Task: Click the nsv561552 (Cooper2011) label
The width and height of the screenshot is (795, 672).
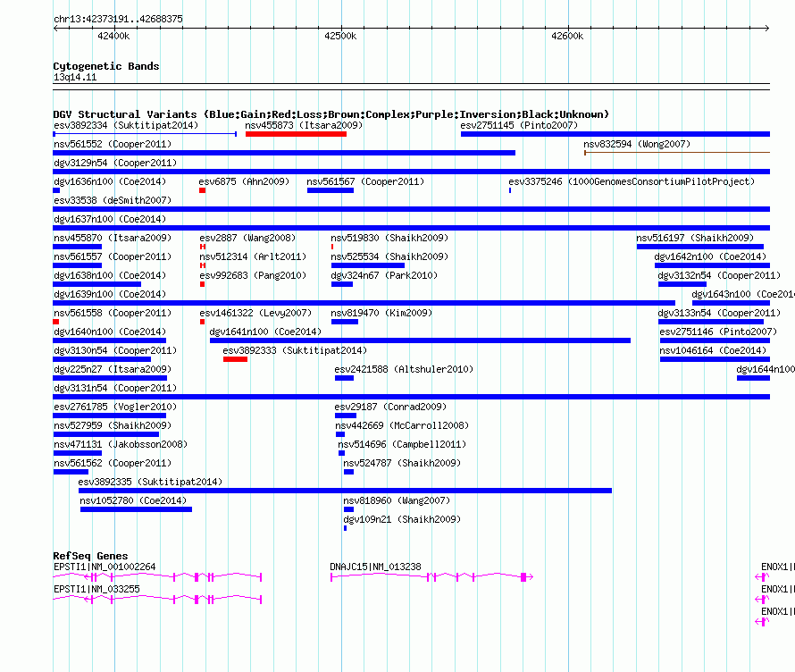Action: click(x=113, y=144)
